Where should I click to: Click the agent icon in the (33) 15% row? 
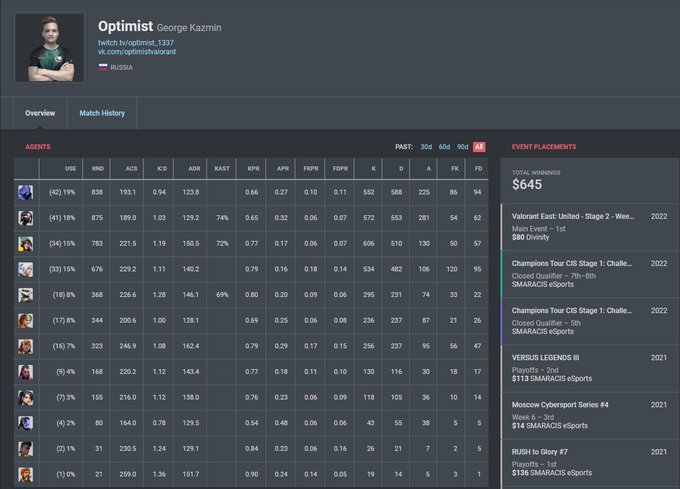(26, 269)
